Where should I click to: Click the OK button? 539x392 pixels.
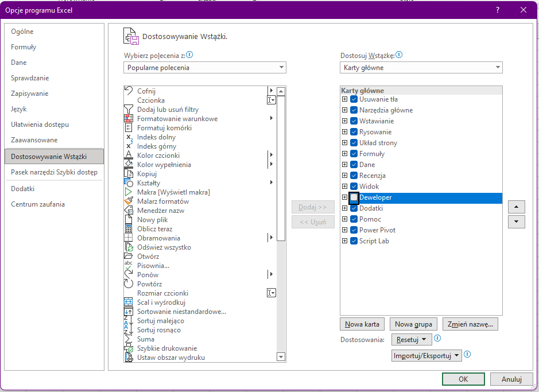[x=463, y=379]
